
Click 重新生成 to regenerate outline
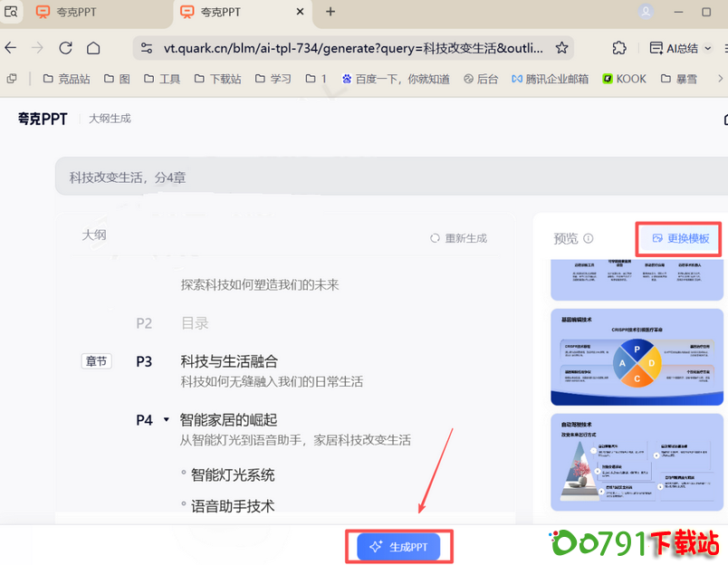458,238
